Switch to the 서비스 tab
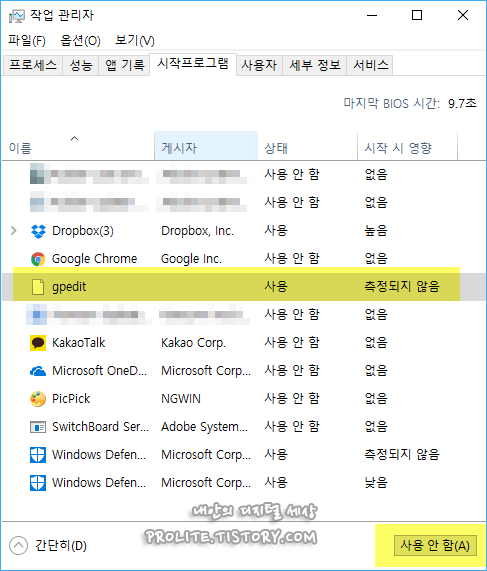 [x=370, y=65]
